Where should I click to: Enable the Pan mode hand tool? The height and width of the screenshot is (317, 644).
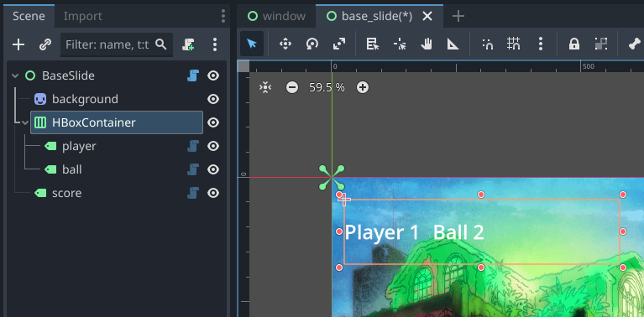pyautogui.click(x=427, y=44)
